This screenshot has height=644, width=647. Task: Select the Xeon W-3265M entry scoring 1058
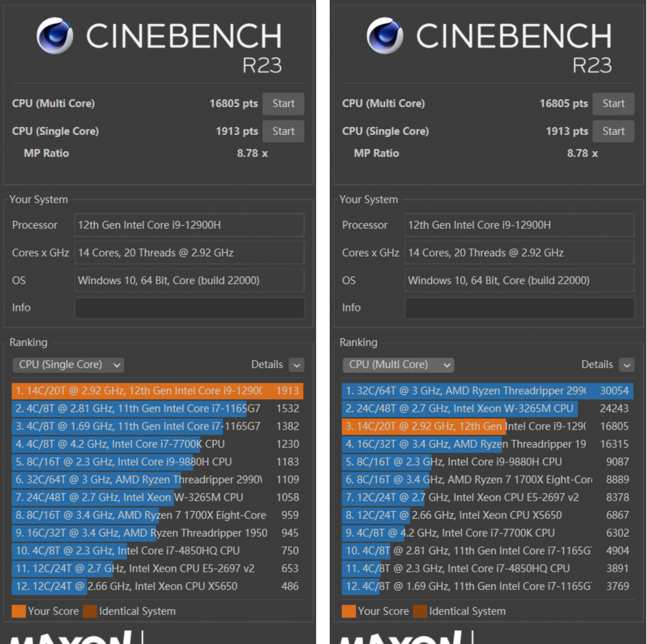[157, 498]
